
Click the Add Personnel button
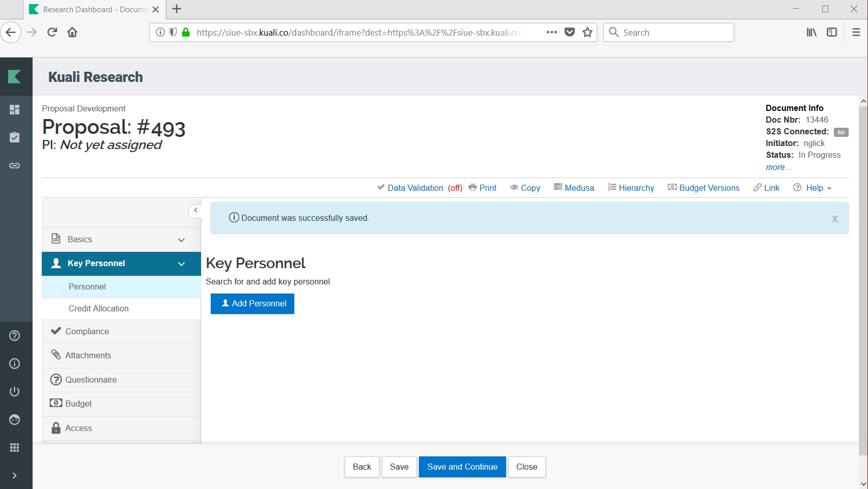click(253, 303)
